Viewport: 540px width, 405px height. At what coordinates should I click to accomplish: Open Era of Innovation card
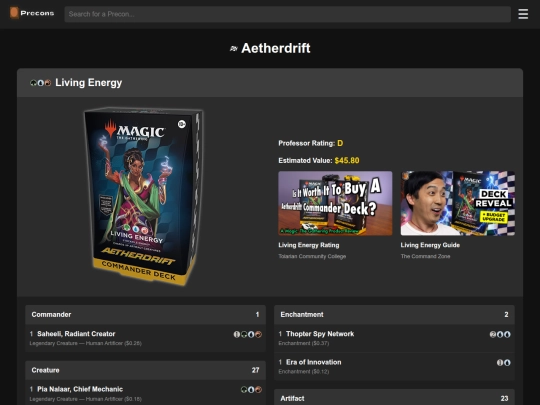click(x=314, y=362)
